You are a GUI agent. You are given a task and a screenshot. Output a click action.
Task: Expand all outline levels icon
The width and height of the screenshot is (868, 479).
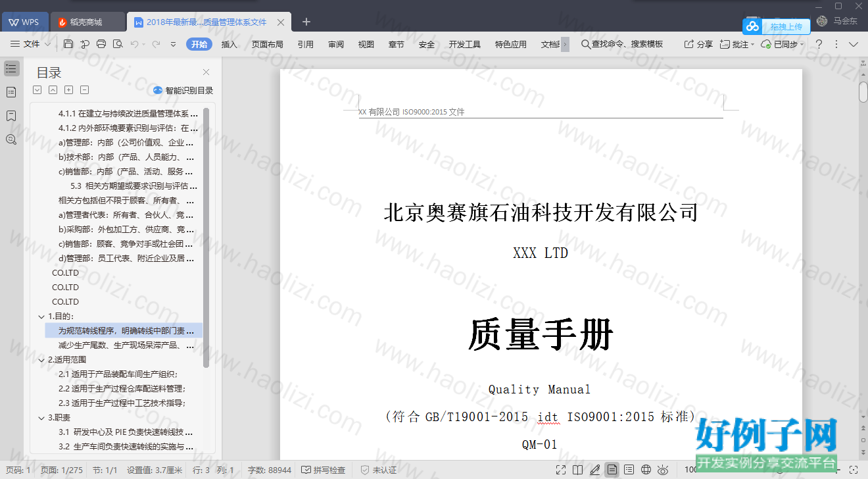click(x=37, y=90)
